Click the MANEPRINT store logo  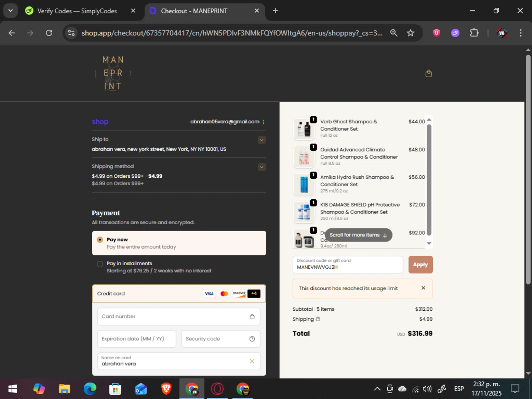(113, 73)
